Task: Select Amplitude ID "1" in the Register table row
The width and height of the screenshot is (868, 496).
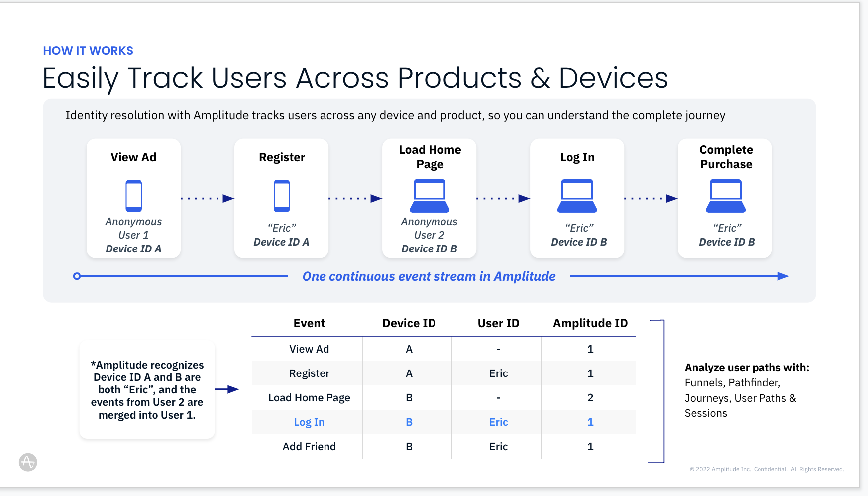Action: (x=590, y=373)
